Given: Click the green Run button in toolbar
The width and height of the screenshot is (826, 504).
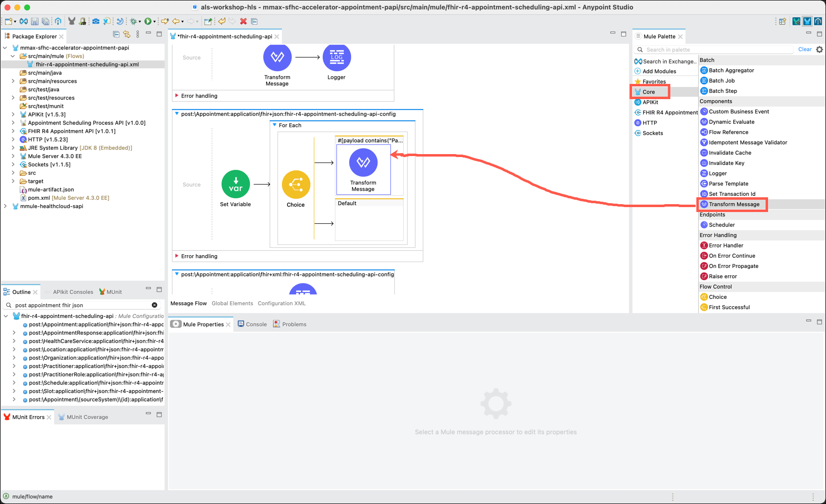Looking at the screenshot, I should pos(147,21).
